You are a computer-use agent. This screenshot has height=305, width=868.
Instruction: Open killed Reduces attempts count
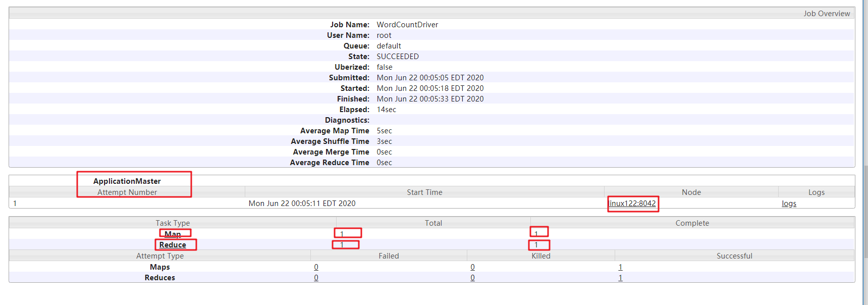(x=472, y=277)
